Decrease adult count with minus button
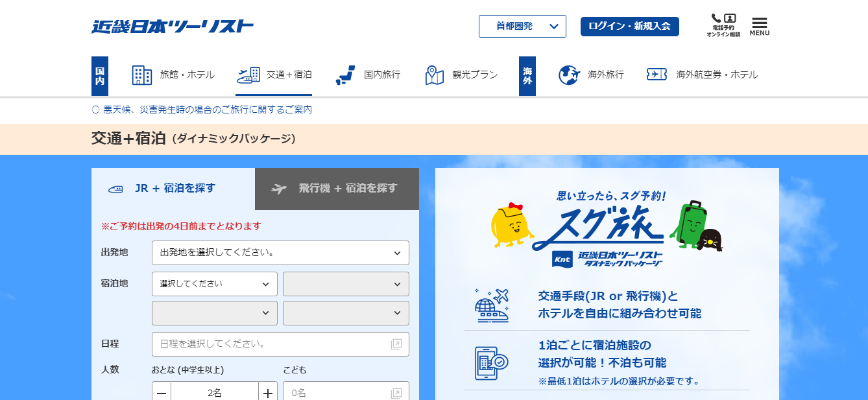The width and height of the screenshot is (868, 400). pos(162,393)
